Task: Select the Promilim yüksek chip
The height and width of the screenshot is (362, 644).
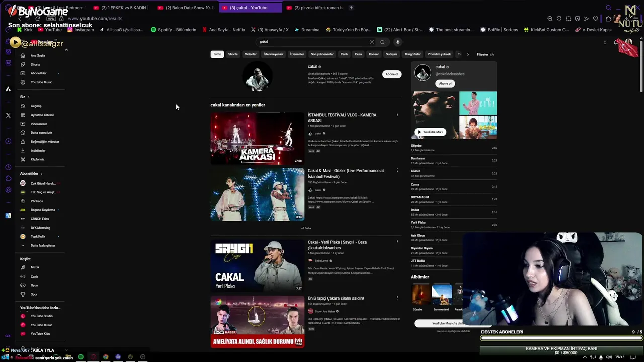Action: pyautogui.click(x=439, y=54)
